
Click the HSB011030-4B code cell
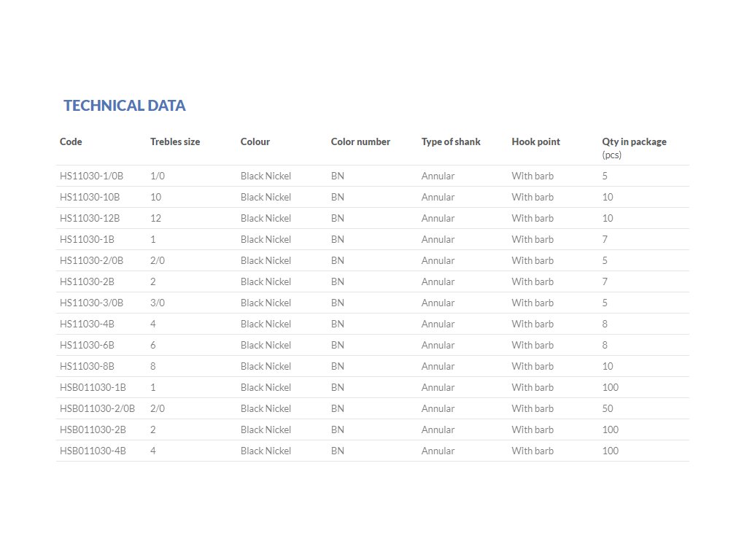tap(93, 451)
